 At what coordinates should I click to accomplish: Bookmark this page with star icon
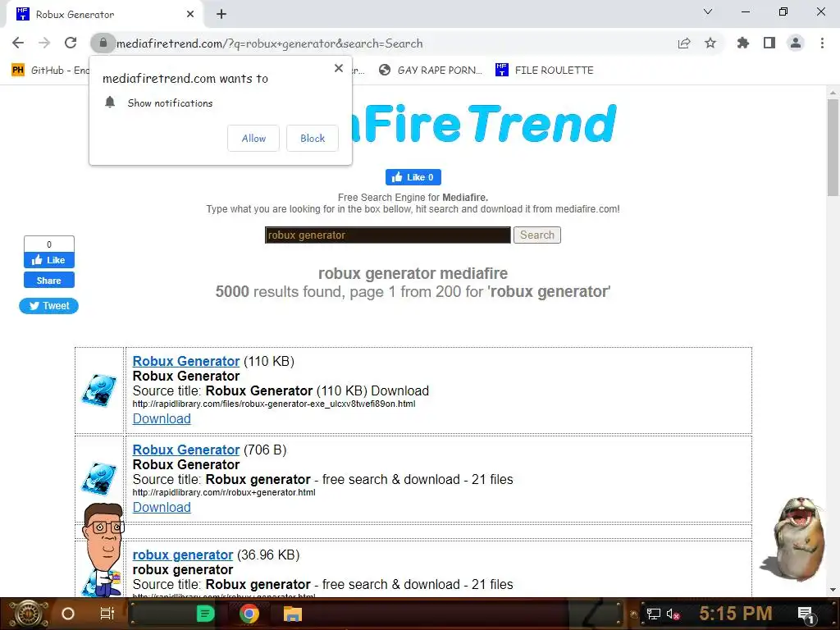[x=710, y=43]
